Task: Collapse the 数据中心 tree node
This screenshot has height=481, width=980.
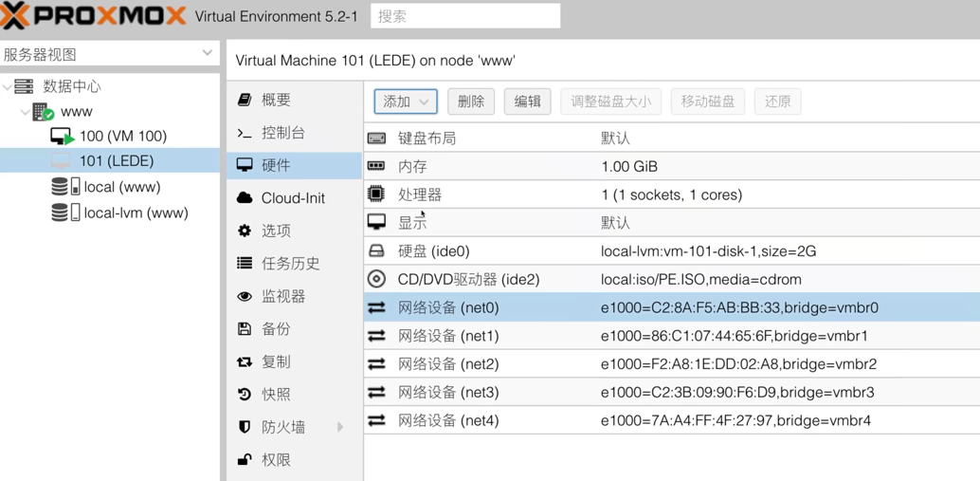Action: pos(9,87)
